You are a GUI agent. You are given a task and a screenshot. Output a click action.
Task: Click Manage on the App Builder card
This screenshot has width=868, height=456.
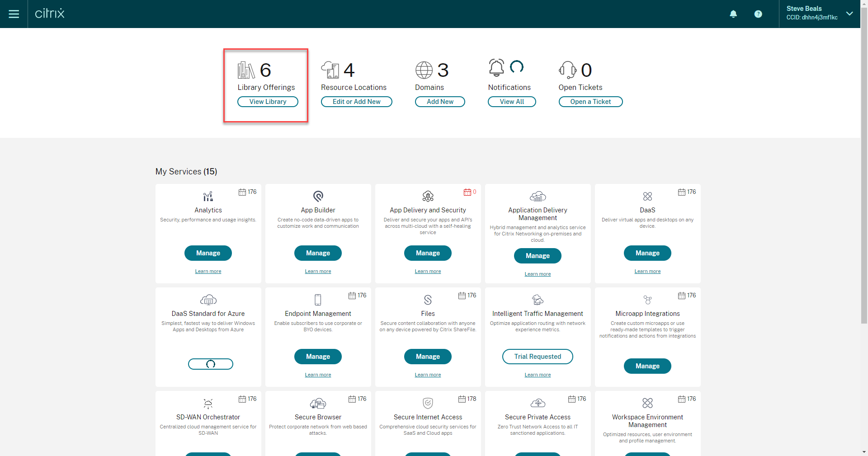point(318,253)
